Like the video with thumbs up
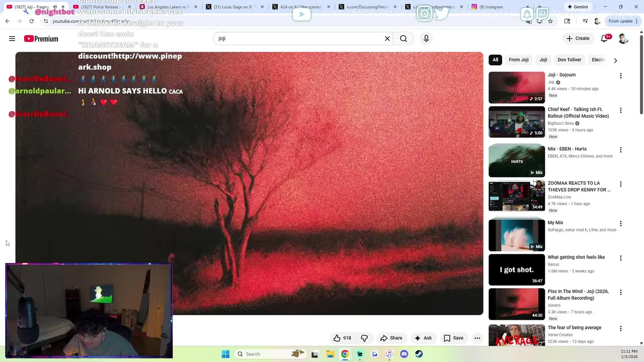 click(x=343, y=338)
